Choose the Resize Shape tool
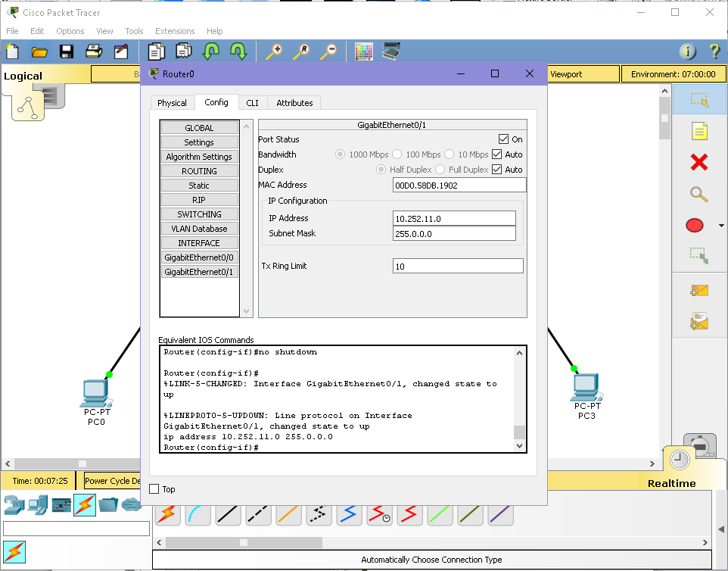Viewport: 728px width, 571px height. tap(699, 255)
